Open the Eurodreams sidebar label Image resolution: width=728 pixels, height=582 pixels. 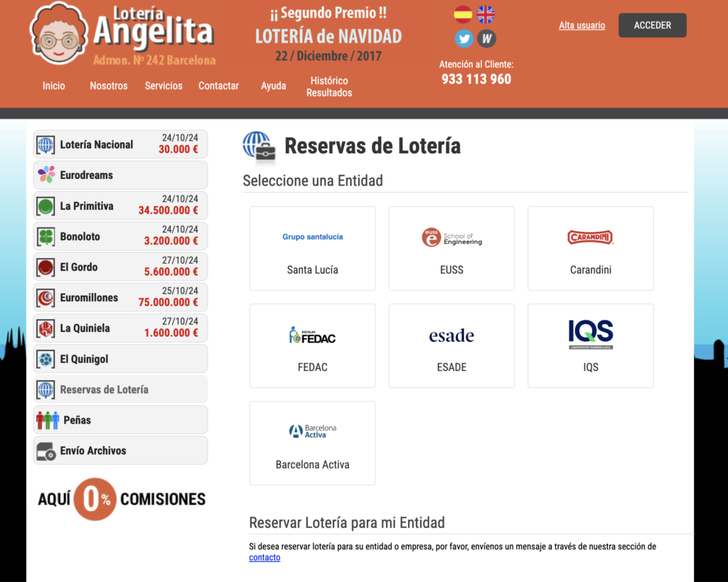coord(86,176)
